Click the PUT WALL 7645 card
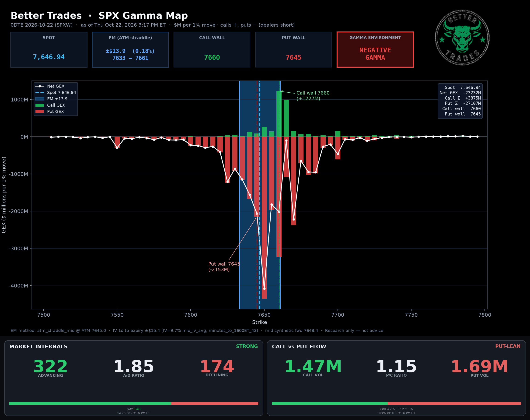Viewport: 530px width, 420px height. coord(293,49)
